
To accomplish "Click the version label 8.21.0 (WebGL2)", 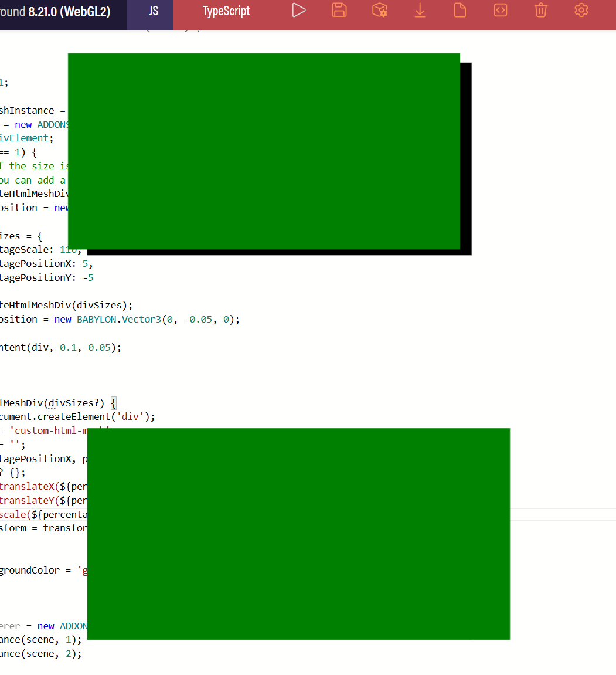I will (69, 12).
